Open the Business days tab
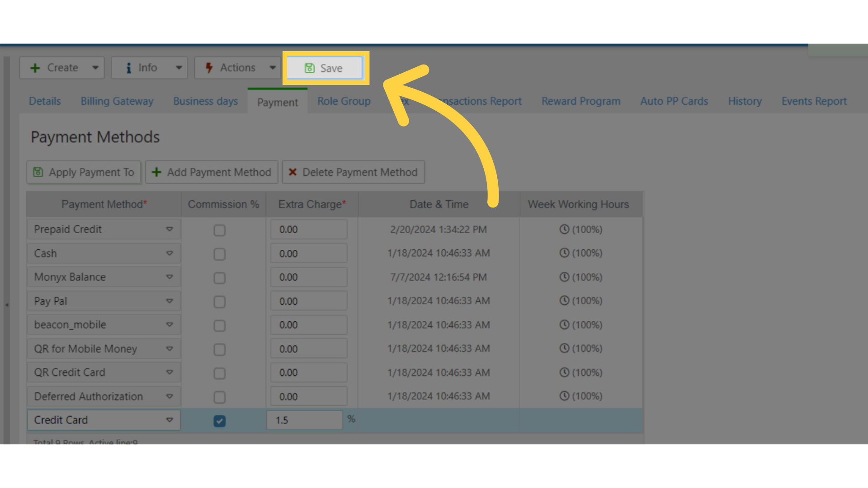868x488 pixels. coord(206,101)
